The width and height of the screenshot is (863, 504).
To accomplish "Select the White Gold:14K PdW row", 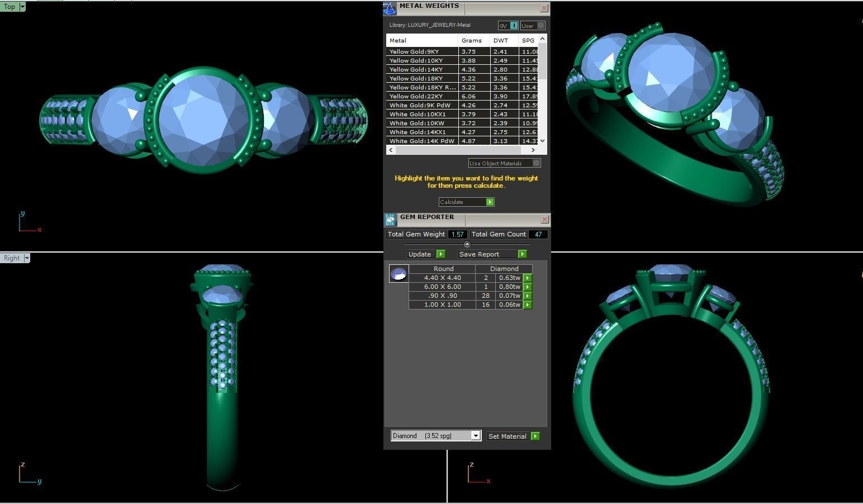I will [462, 141].
